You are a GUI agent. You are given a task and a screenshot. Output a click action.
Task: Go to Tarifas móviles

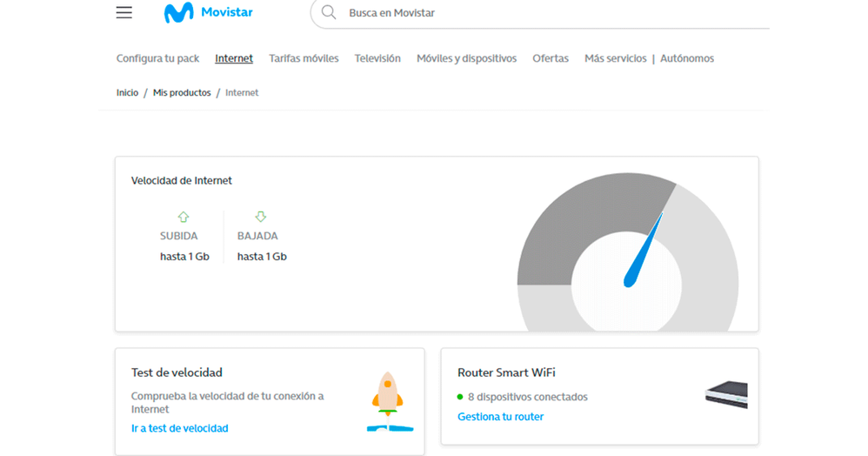coord(304,58)
